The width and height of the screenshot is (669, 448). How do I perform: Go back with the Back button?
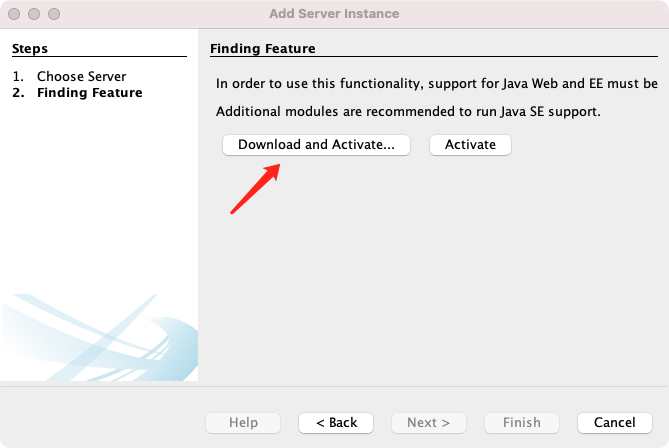coord(336,423)
